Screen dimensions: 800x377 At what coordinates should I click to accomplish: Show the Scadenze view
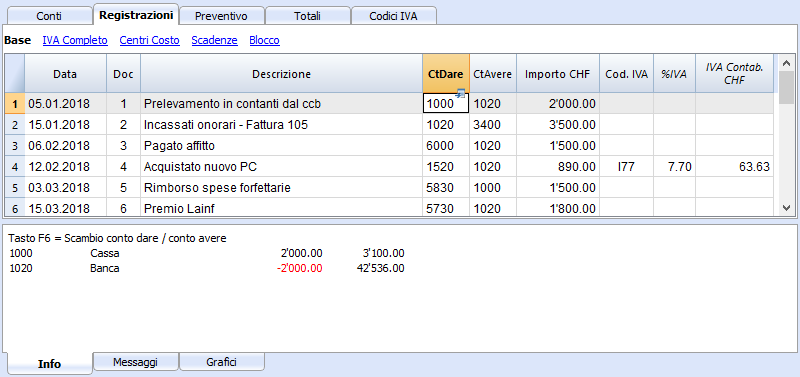214,40
